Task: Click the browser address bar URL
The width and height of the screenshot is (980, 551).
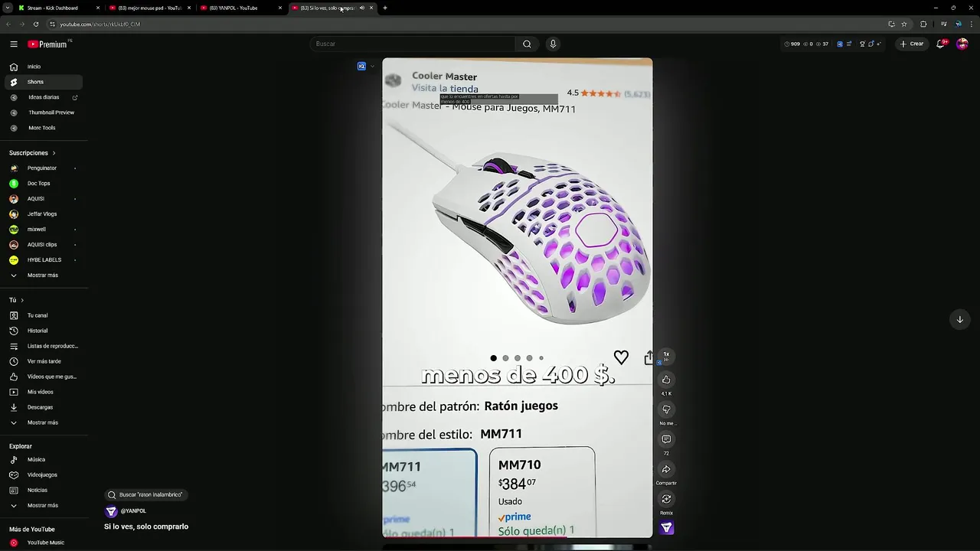Action: 100,24
